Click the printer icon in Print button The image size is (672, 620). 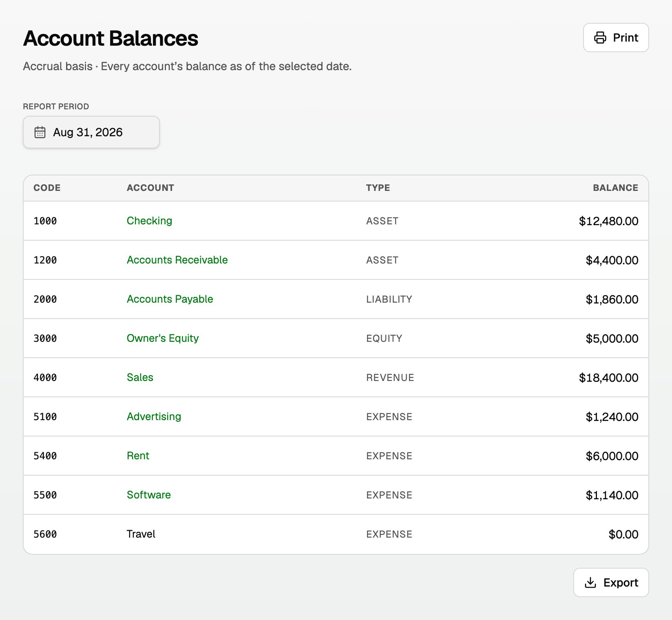(x=600, y=38)
